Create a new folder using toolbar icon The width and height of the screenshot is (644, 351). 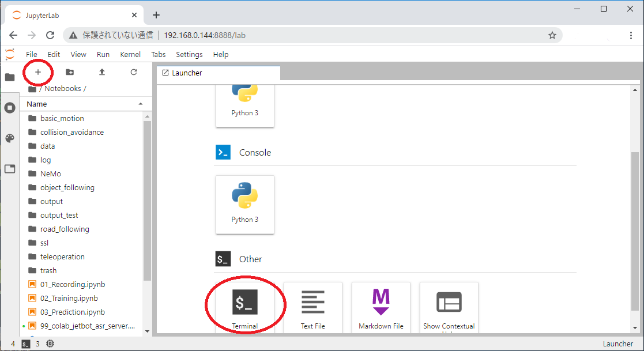(70, 72)
